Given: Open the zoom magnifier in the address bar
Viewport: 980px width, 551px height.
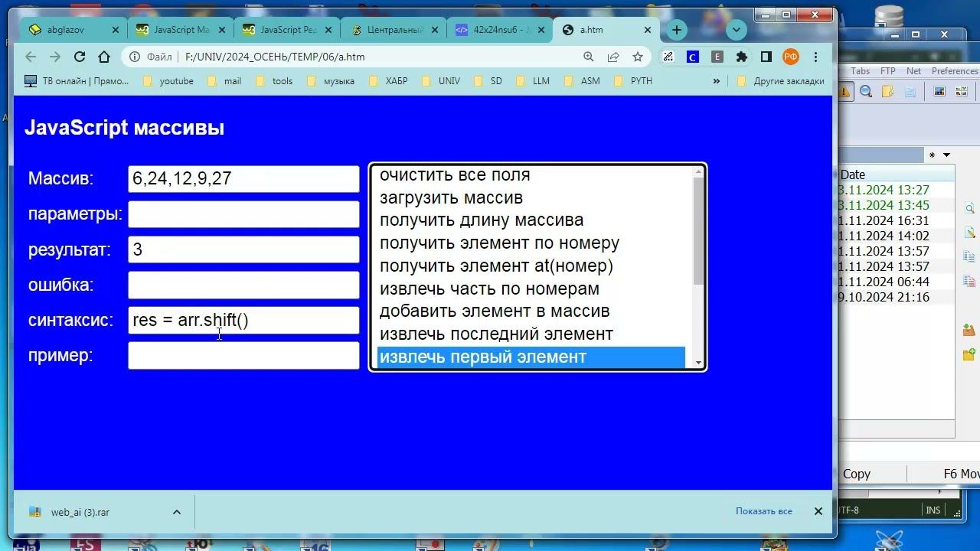Looking at the screenshot, I should point(589,57).
